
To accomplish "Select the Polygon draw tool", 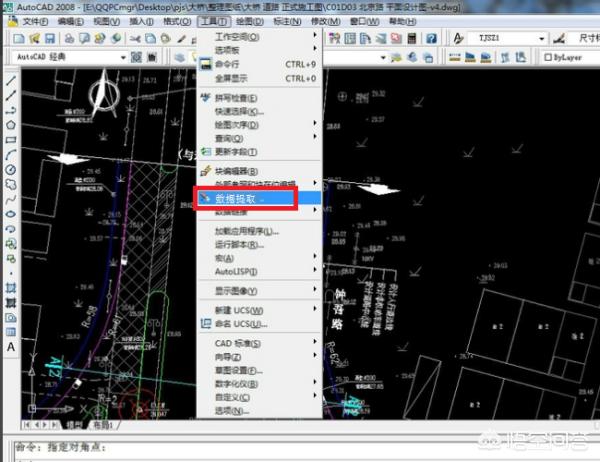I will (11, 125).
